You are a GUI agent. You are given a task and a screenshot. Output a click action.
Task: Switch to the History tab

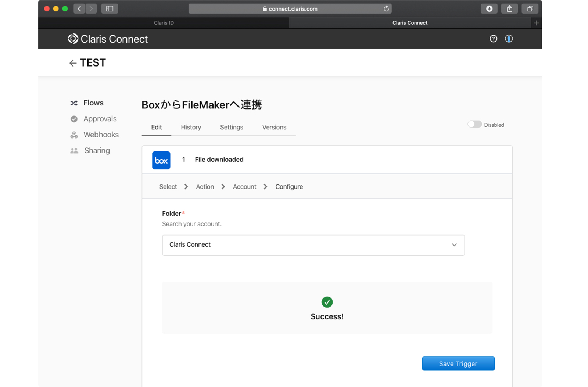pos(191,127)
